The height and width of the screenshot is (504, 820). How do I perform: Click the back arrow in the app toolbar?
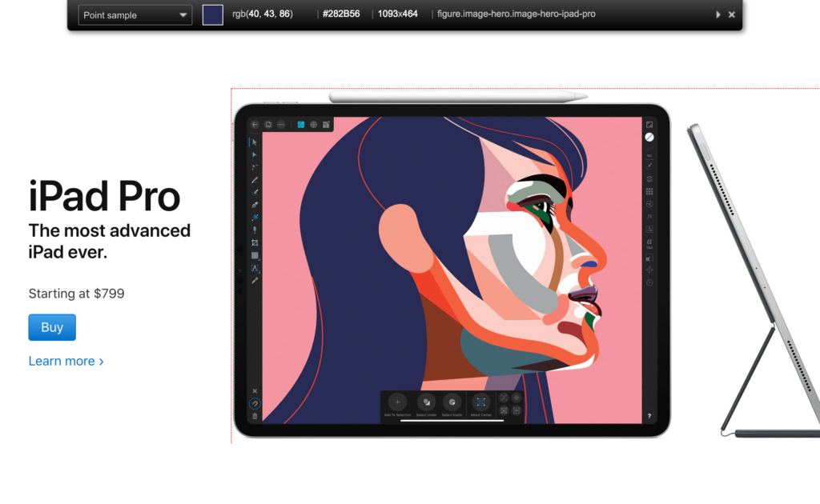255,125
